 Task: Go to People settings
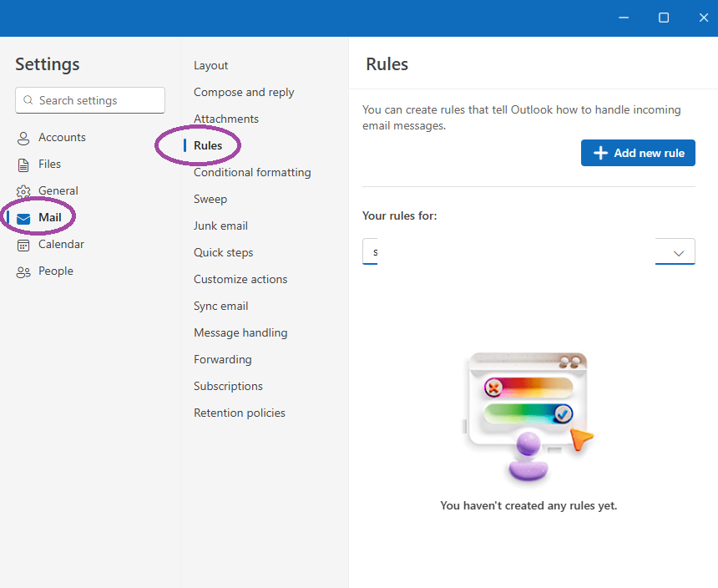[56, 271]
